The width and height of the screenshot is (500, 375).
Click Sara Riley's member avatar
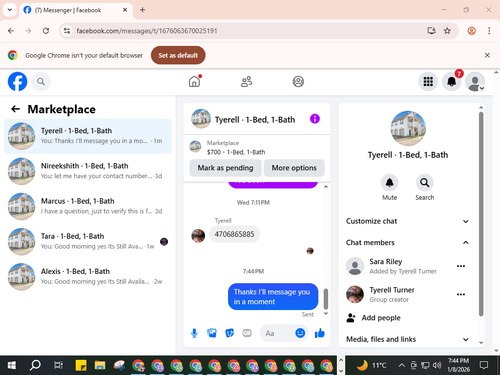tap(355, 266)
